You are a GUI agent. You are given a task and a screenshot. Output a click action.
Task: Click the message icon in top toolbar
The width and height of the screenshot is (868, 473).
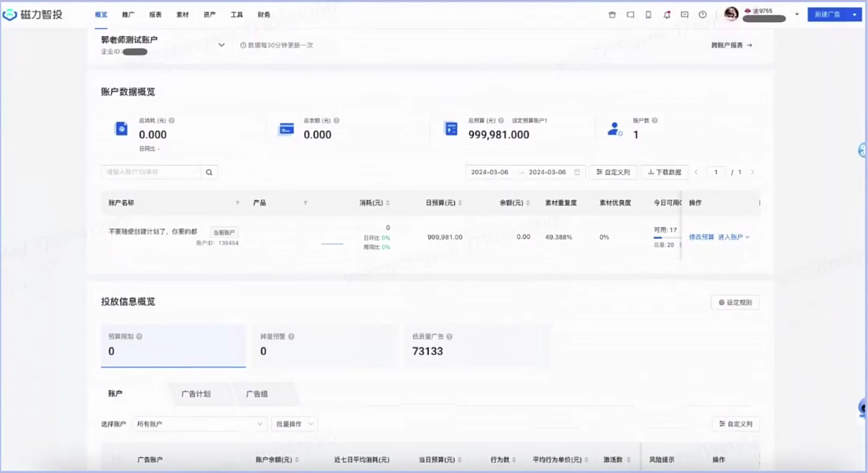686,13
